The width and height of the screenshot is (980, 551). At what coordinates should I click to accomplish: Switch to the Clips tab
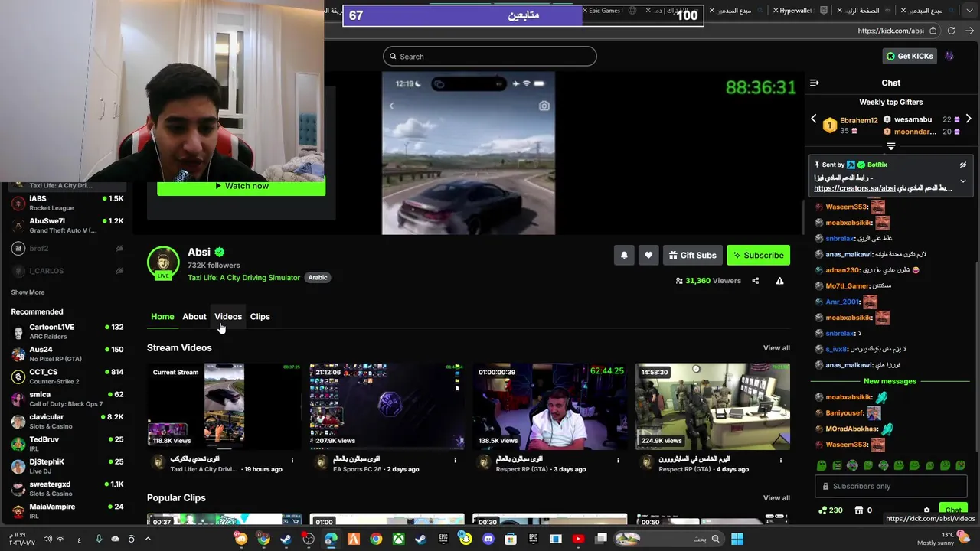click(260, 316)
